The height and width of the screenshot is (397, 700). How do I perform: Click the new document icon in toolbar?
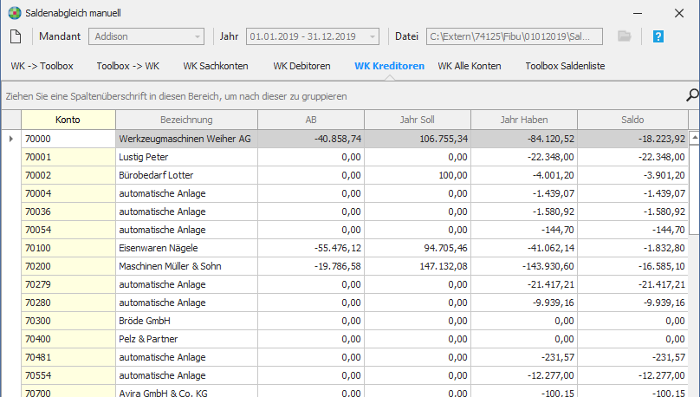[x=16, y=36]
